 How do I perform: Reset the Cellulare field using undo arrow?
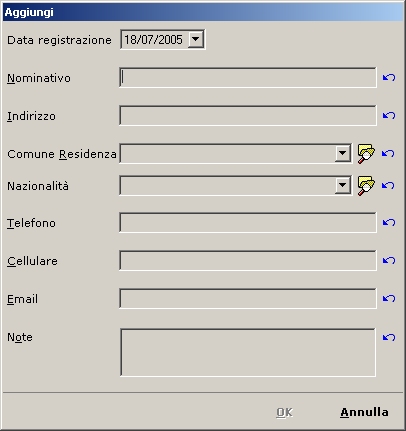click(389, 261)
